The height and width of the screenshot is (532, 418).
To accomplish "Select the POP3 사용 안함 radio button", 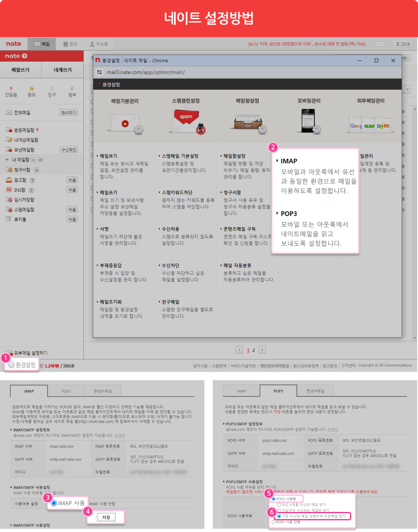I will 273,522.
